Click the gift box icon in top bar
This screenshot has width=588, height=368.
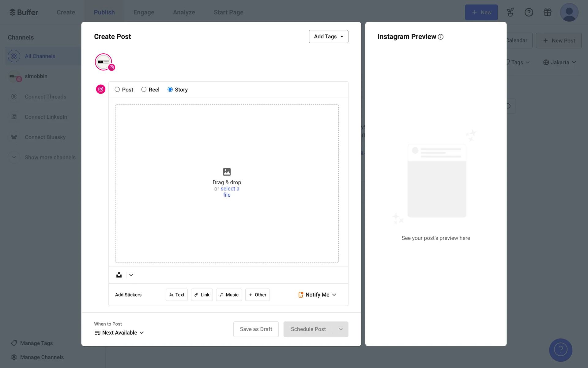point(547,12)
